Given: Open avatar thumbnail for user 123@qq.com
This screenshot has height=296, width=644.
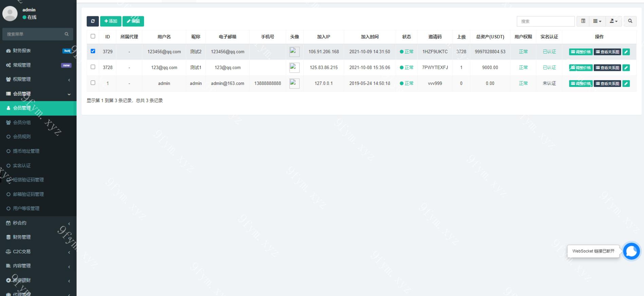Looking at the screenshot, I should point(294,68).
